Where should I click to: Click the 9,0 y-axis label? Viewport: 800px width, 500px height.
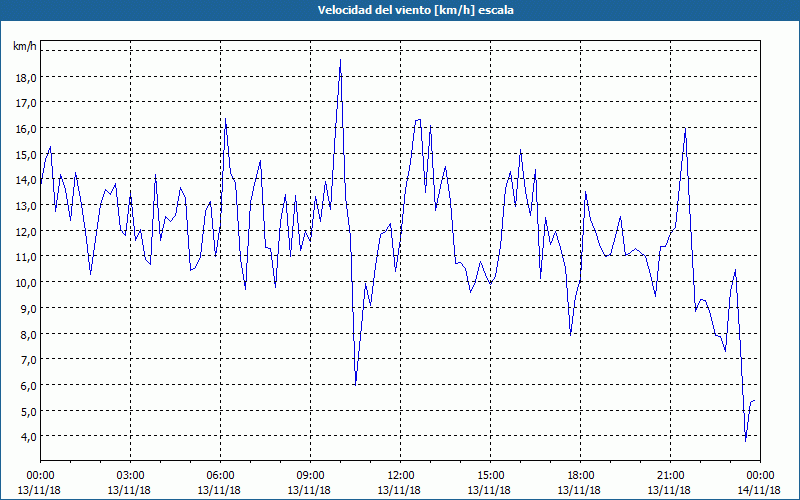point(29,309)
